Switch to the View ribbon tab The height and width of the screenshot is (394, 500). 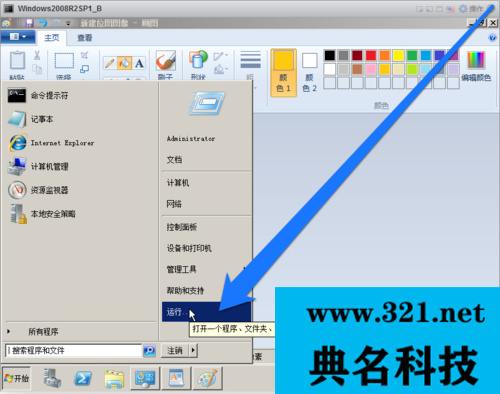pyautogui.click(x=85, y=38)
